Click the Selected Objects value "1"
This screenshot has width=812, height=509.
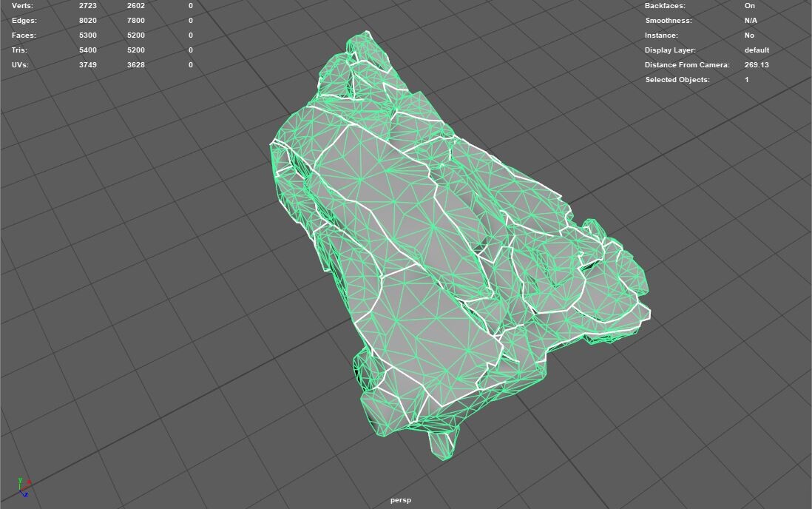coord(747,80)
